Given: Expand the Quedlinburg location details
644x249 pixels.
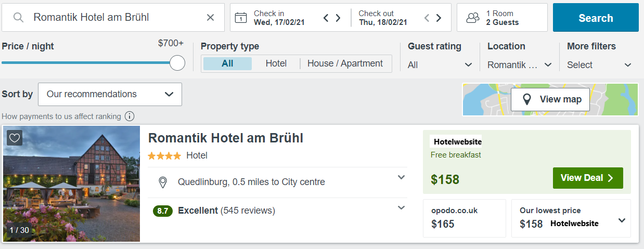Looking at the screenshot, I should point(401,177).
